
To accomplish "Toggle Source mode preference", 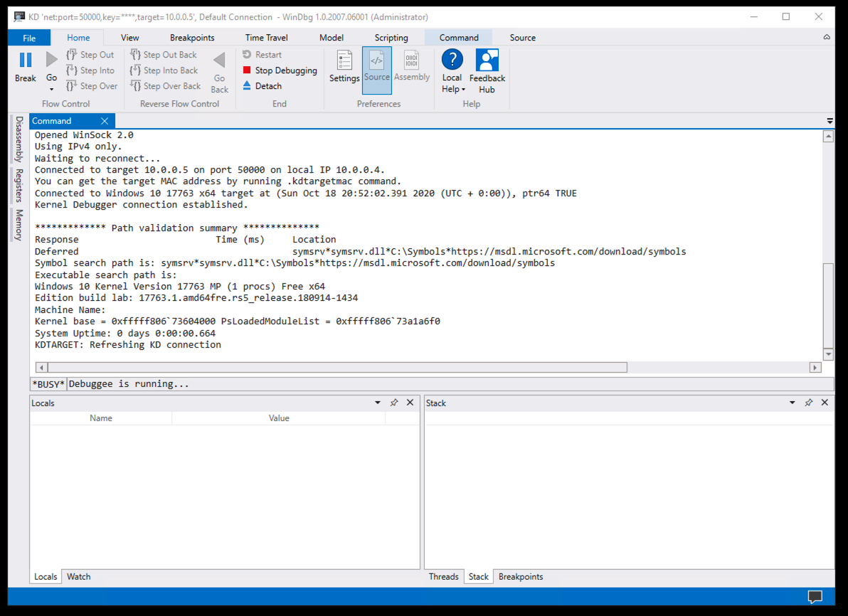I will click(376, 69).
